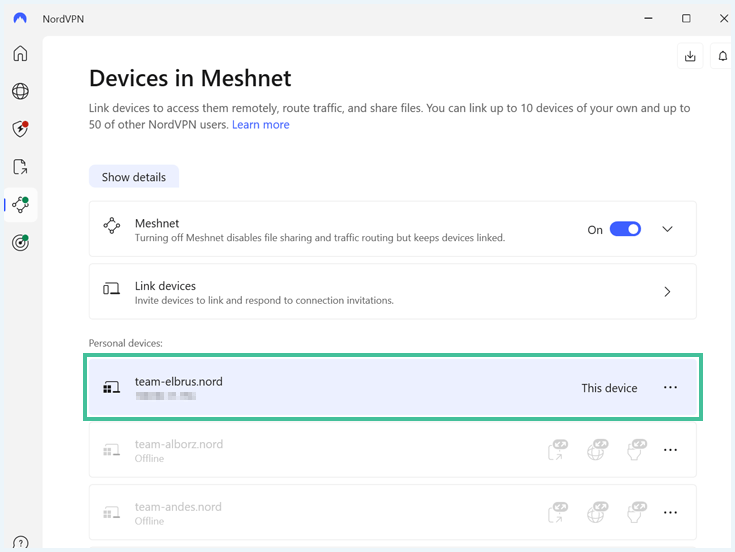This screenshot has width=735, height=552.
Task: Click the NordVPN logo in title bar
Action: (20, 18)
